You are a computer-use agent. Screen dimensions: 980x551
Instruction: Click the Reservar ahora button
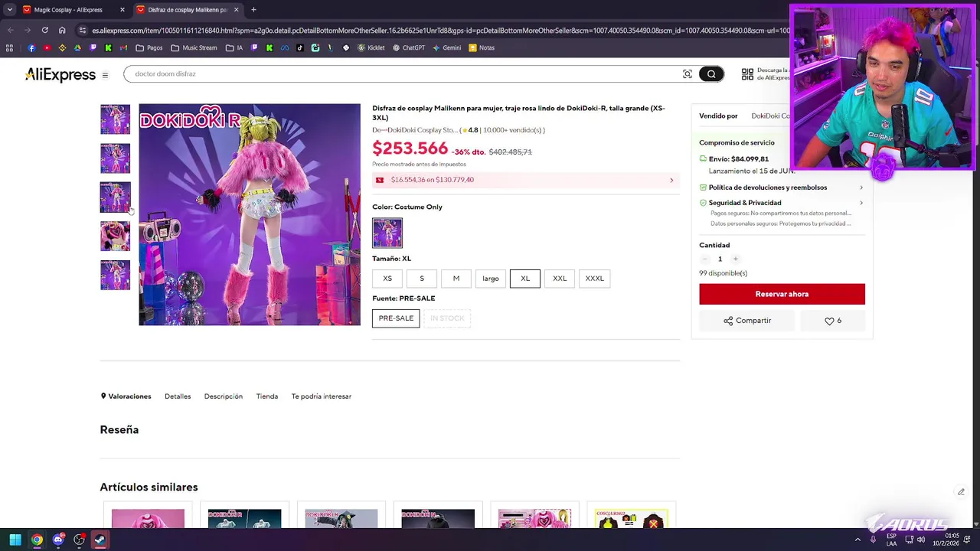click(782, 294)
